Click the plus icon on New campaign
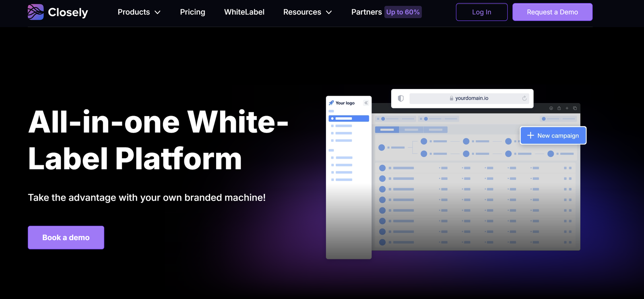This screenshot has height=299, width=644. pyautogui.click(x=530, y=135)
